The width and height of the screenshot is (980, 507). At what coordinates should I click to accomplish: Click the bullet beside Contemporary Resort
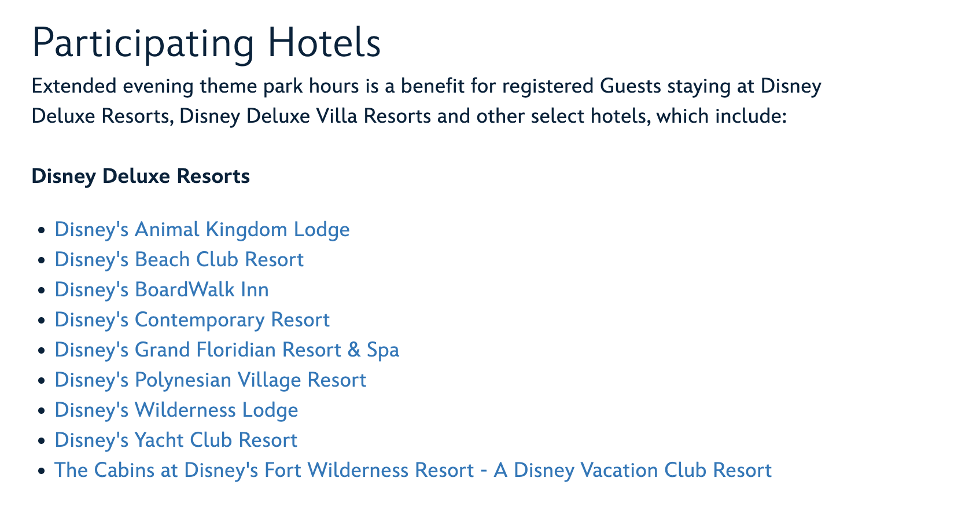tap(40, 321)
